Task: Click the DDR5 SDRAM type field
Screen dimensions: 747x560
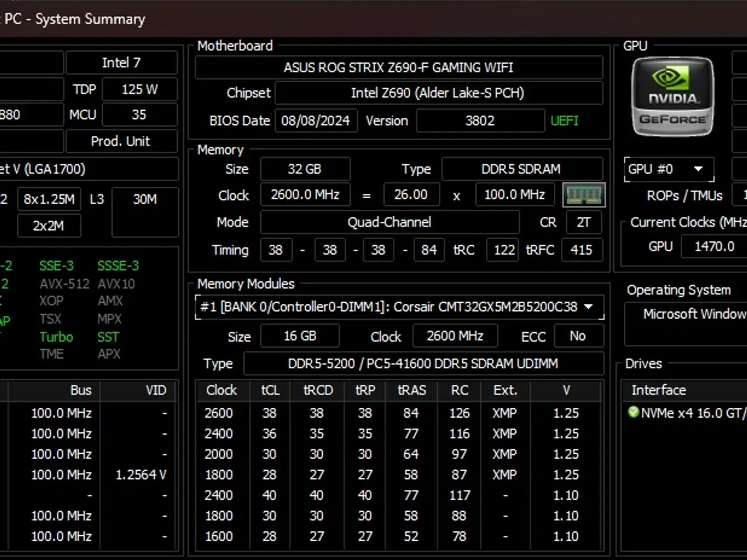Action: (x=522, y=169)
